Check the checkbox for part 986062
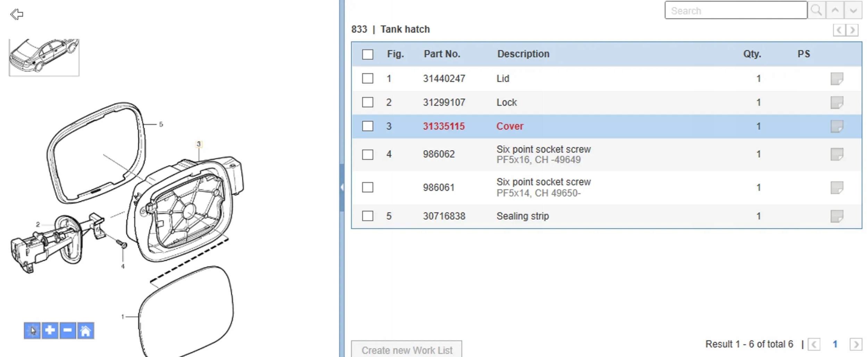The image size is (868, 357). [x=368, y=154]
